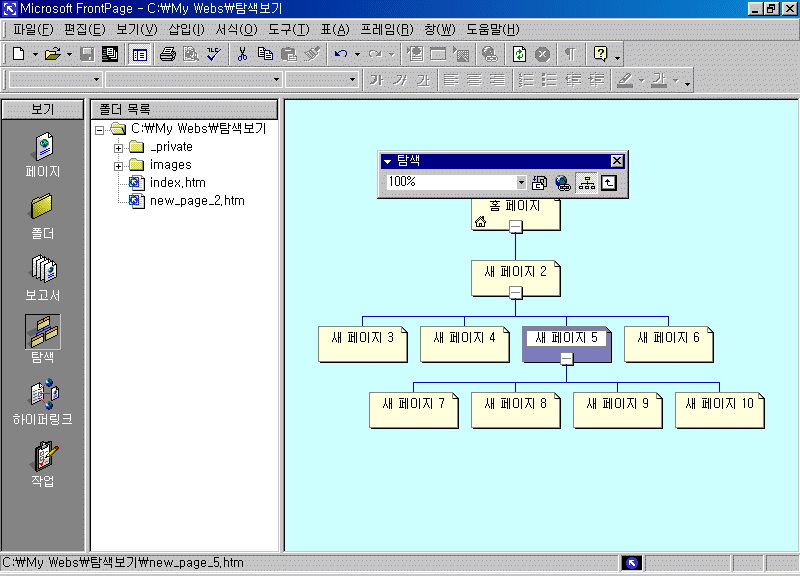This screenshot has width=800, height=576.
Task: Click the Spelling check icon
Action: 213,54
